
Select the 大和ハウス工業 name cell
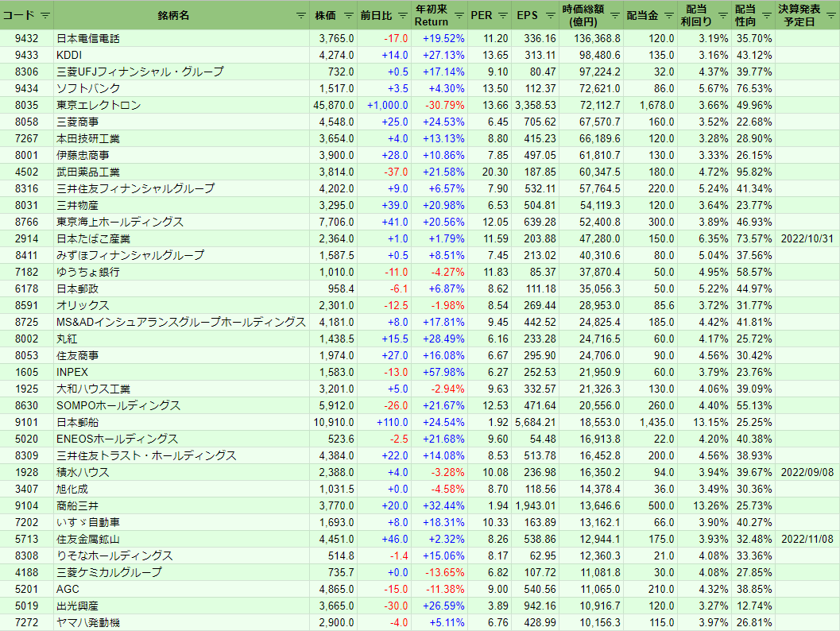182,389
